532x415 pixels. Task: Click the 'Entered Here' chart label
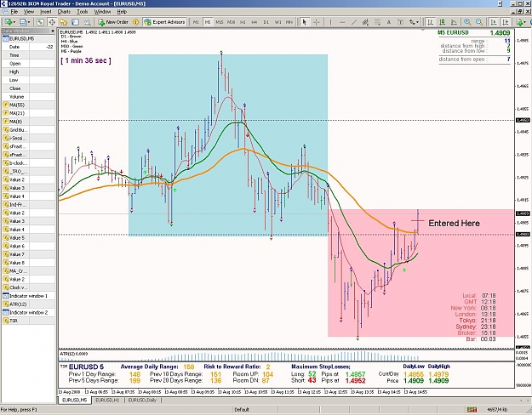coord(454,223)
